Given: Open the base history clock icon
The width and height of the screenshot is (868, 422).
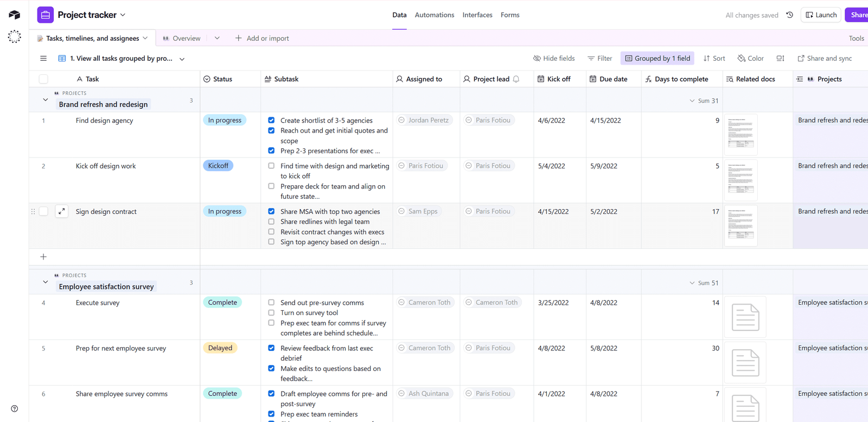Looking at the screenshot, I should 790,15.
